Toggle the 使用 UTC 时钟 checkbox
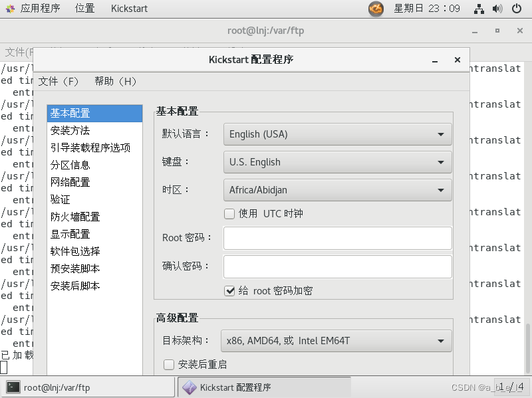Viewport: 532px width, 398px height. click(229, 214)
